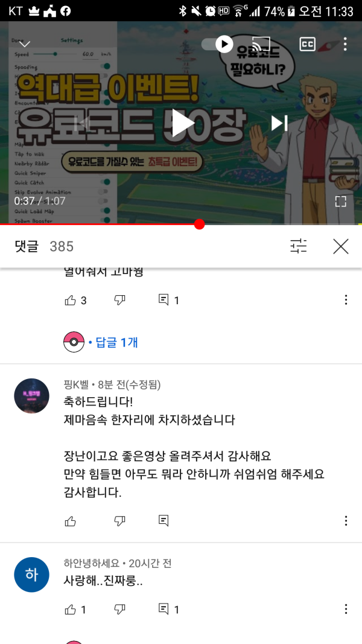The height and width of the screenshot is (644, 362).
Task: View replies on 하안녕하세요's comment
Action: tap(169, 610)
